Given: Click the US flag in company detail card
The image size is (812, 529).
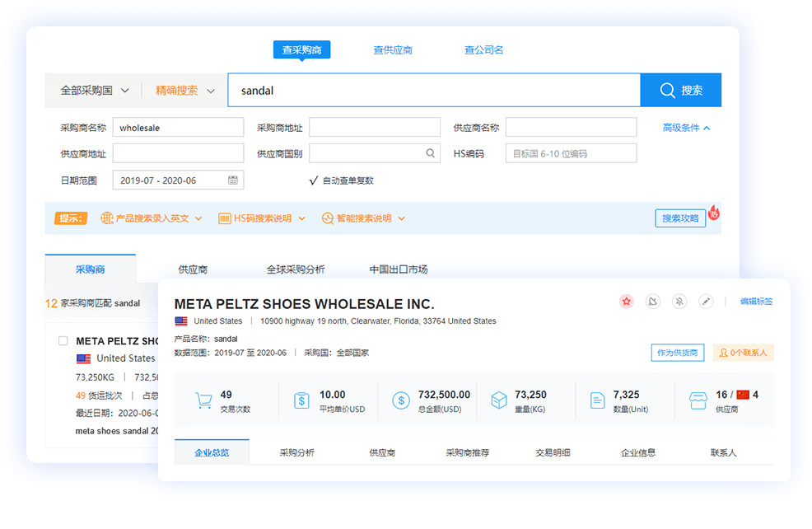Looking at the screenshot, I should [x=181, y=321].
